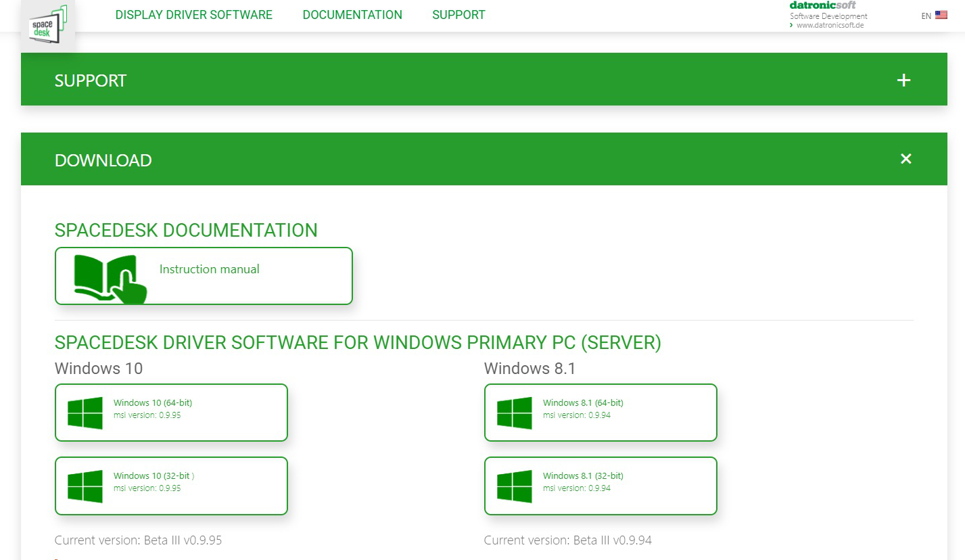Open the Instruction manual link

point(204,276)
